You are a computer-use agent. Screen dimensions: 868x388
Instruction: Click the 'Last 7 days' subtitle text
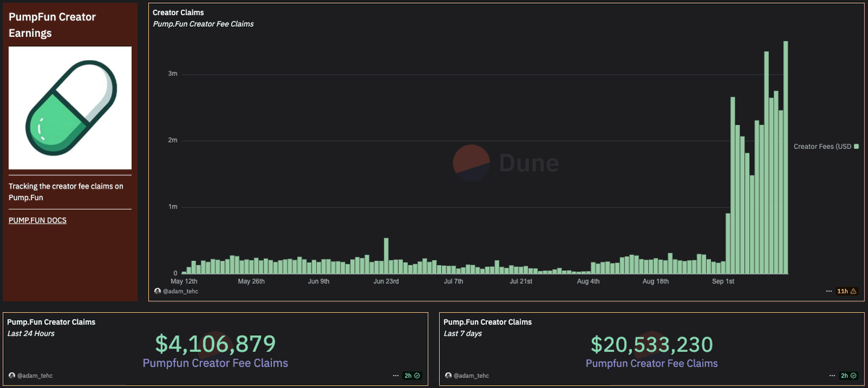click(463, 333)
